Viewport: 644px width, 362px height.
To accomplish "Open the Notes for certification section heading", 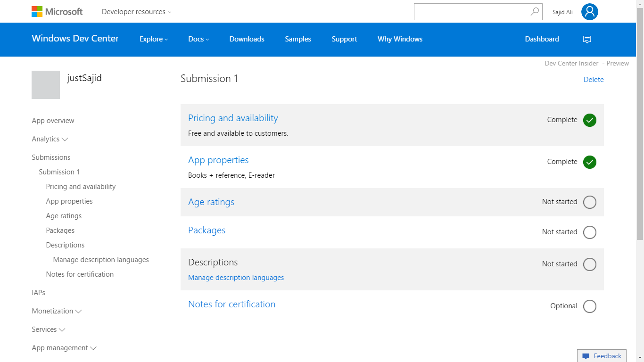I will [231, 304].
